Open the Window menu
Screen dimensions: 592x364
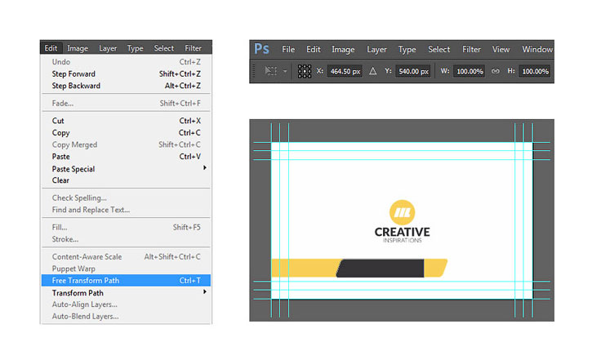tap(537, 50)
